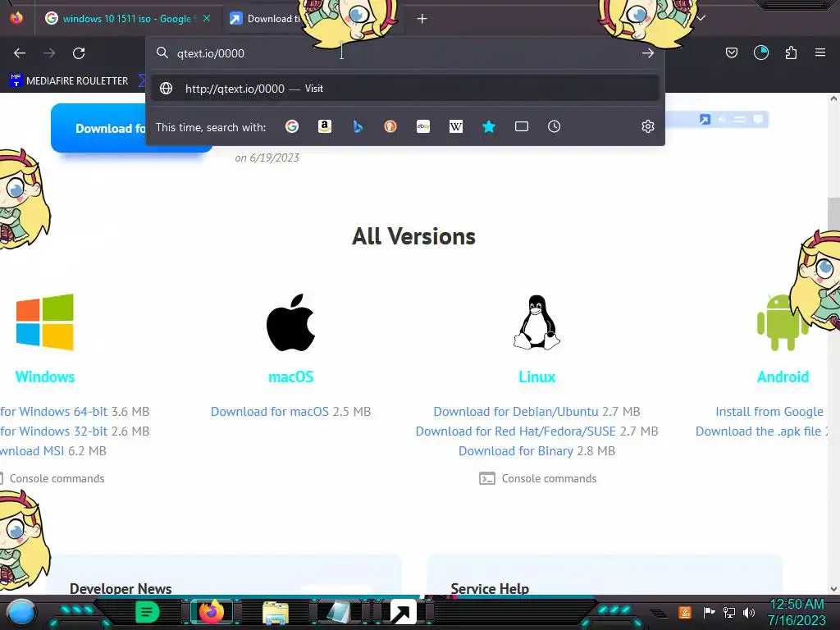Viewport: 840px width, 630px height.
Task: Download for Windows 32-bit
Action: click(53, 431)
